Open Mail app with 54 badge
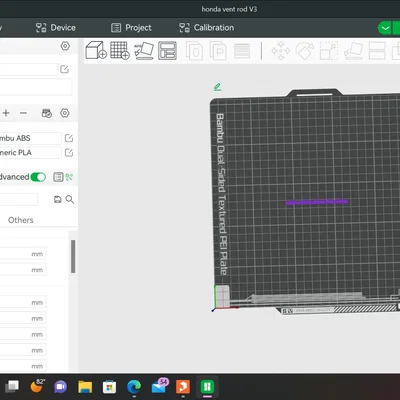Screen dimensions: 400x400 click(x=159, y=386)
